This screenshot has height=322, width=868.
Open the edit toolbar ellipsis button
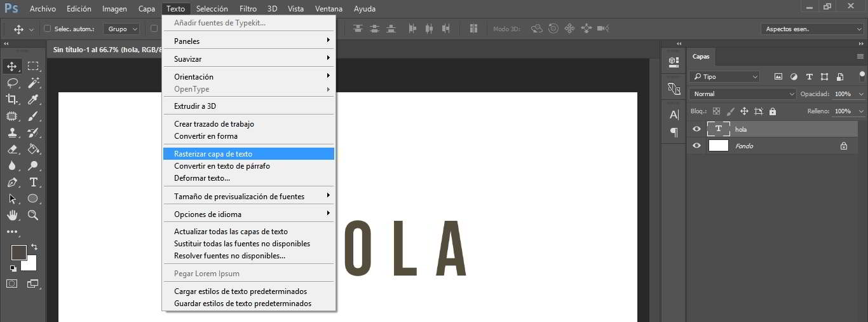click(12, 232)
